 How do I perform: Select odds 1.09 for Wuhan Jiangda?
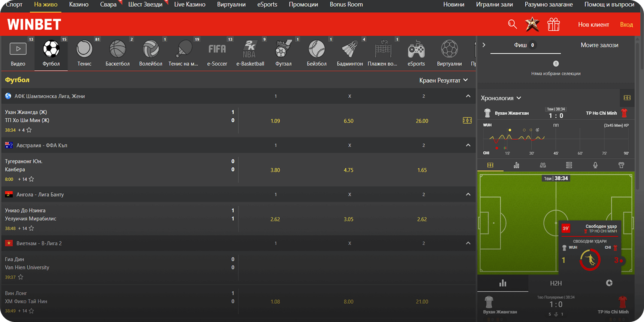pyautogui.click(x=275, y=121)
